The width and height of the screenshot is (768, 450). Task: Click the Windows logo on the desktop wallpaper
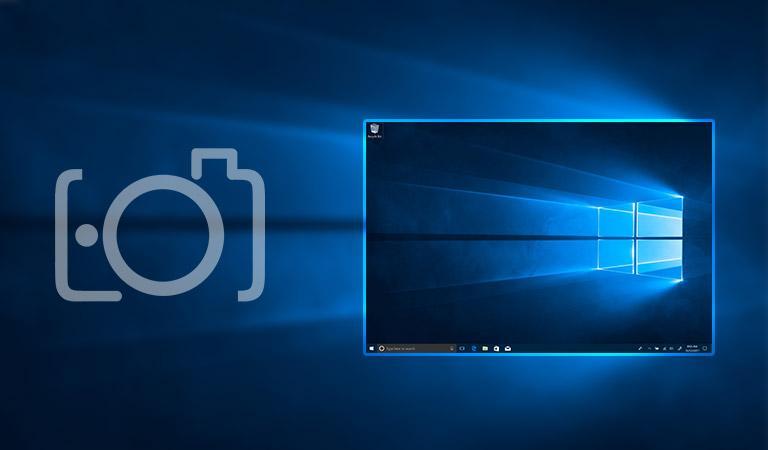[x=640, y=238]
